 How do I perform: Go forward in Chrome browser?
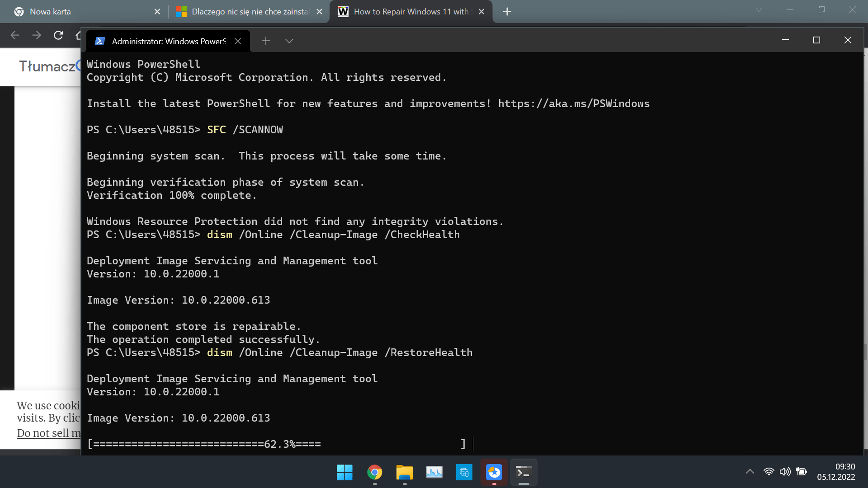click(x=37, y=35)
